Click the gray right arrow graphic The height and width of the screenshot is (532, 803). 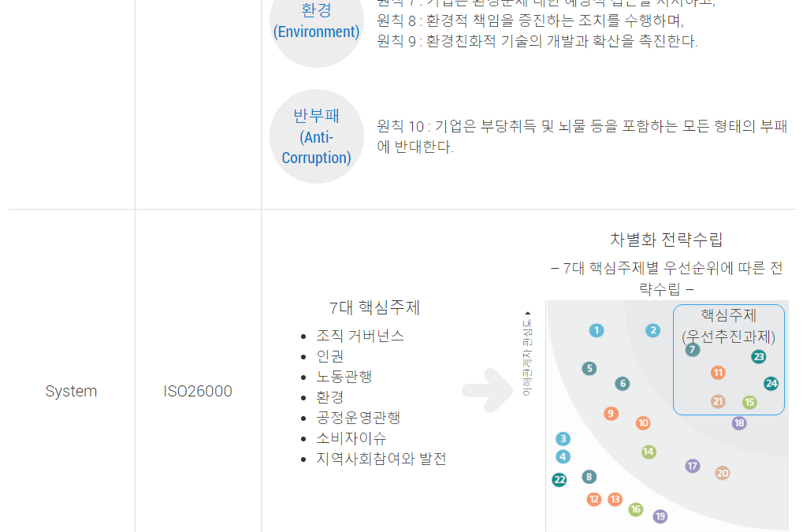pos(488,390)
